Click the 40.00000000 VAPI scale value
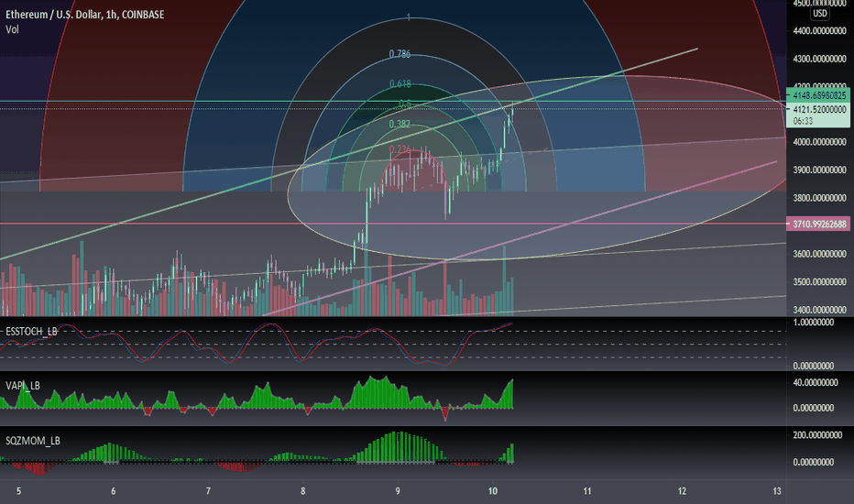This screenshot has width=854, height=504. 816,383
